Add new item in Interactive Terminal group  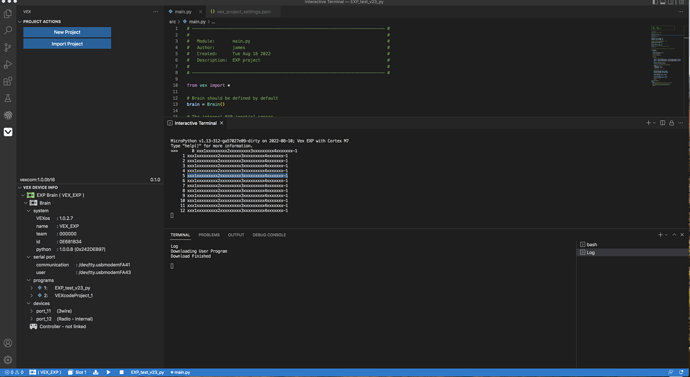point(648,123)
